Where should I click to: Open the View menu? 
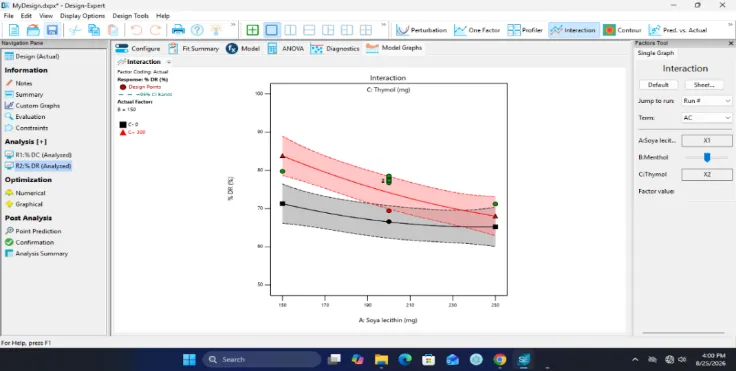pos(46,15)
